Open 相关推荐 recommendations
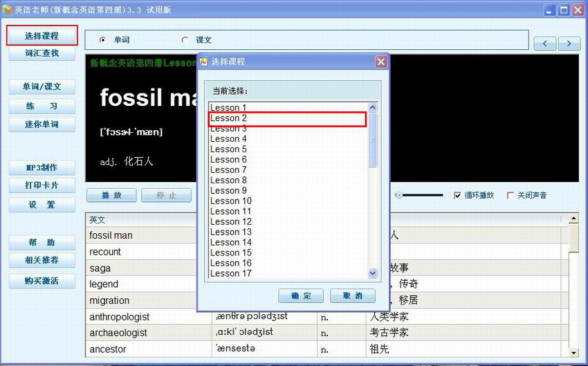This screenshot has width=588, height=366. coord(42,260)
